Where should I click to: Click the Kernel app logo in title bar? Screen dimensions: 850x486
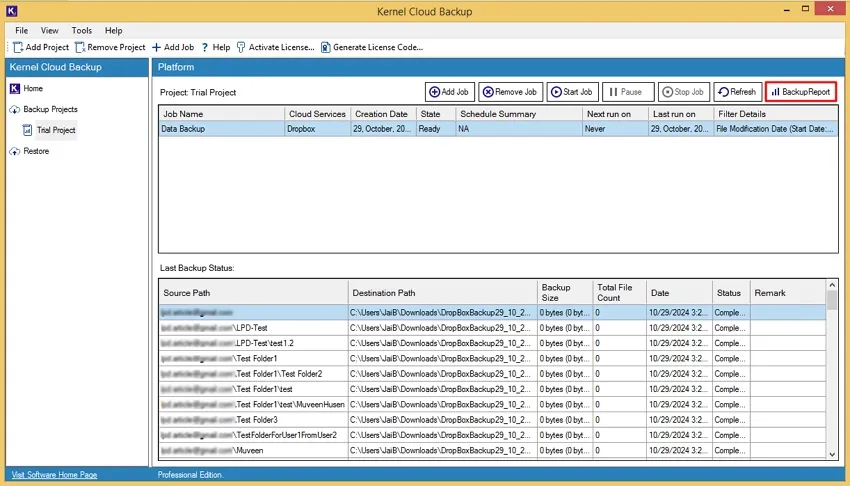[11, 11]
